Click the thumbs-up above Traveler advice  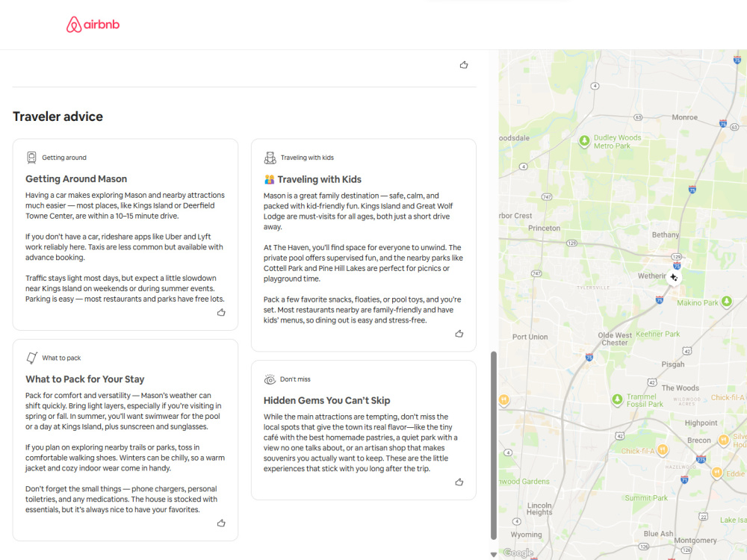pyautogui.click(x=464, y=65)
